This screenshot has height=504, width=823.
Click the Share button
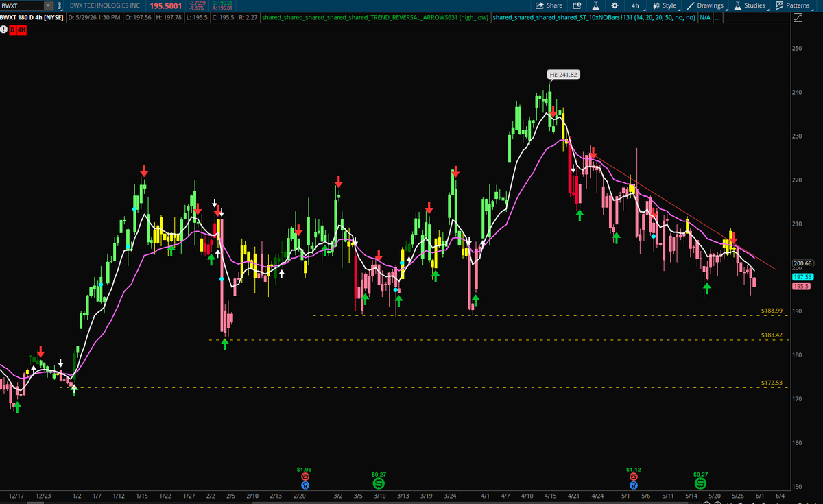coord(549,5)
